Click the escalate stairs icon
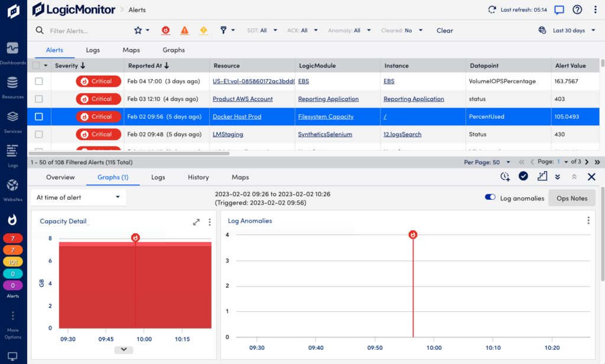 [x=542, y=177]
